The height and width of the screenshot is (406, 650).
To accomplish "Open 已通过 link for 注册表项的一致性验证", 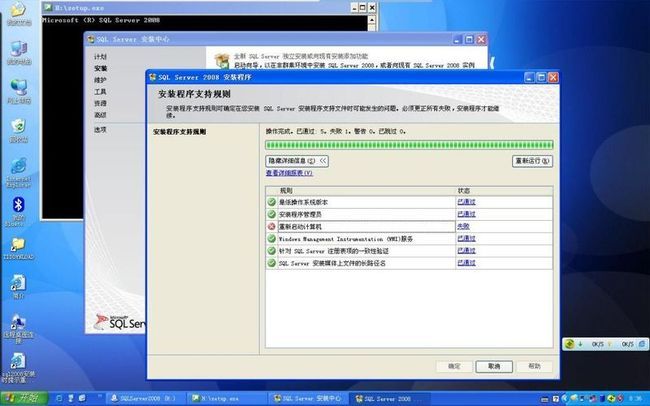I will coord(466,250).
